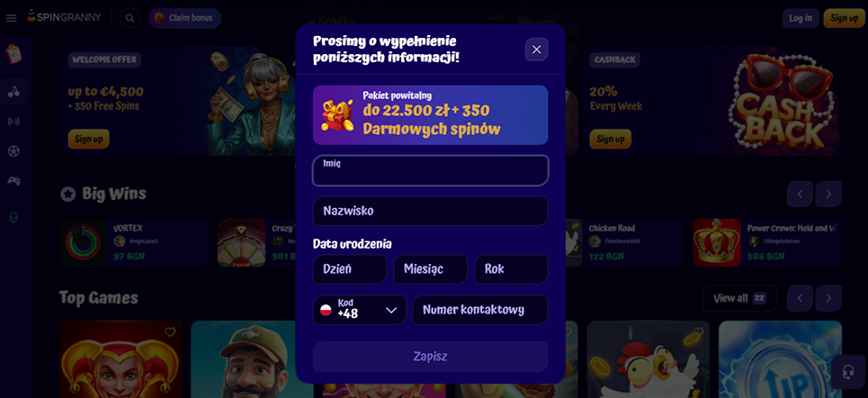The width and height of the screenshot is (868, 398).
Task: Open the sports soccer ball sidebar icon
Action: tap(13, 150)
